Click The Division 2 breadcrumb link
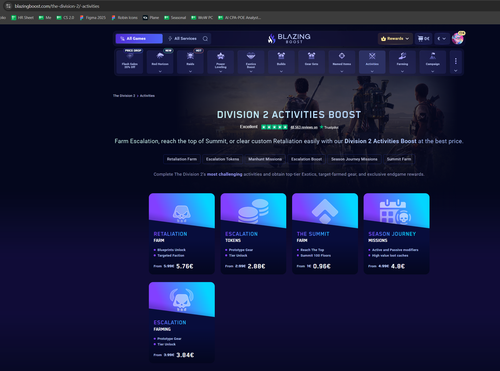Image resolution: width=500 pixels, height=371 pixels. coord(124,96)
